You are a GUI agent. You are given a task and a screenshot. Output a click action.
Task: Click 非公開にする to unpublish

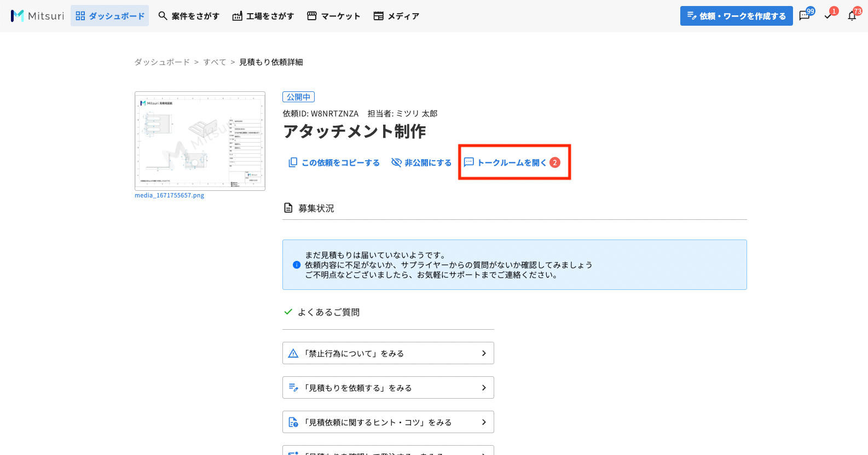click(x=421, y=162)
